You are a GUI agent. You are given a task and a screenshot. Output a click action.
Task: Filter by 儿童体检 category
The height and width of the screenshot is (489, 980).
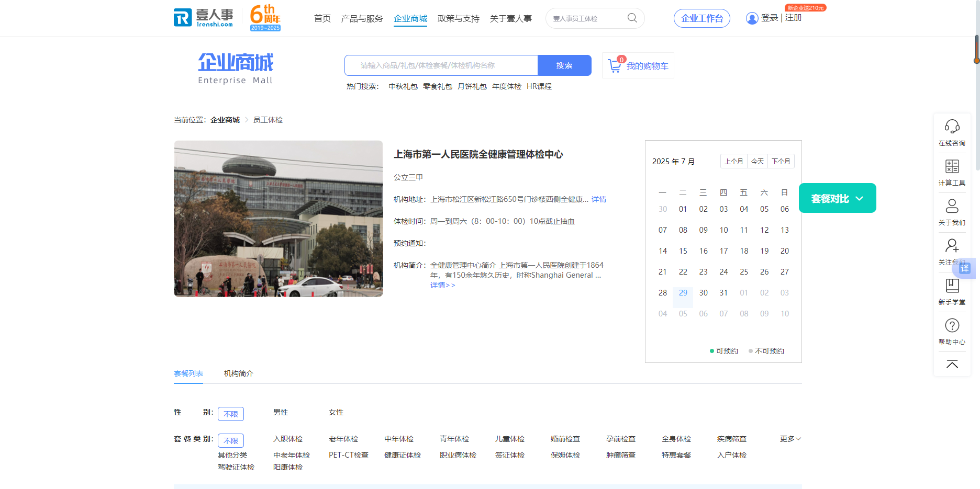(x=510, y=439)
